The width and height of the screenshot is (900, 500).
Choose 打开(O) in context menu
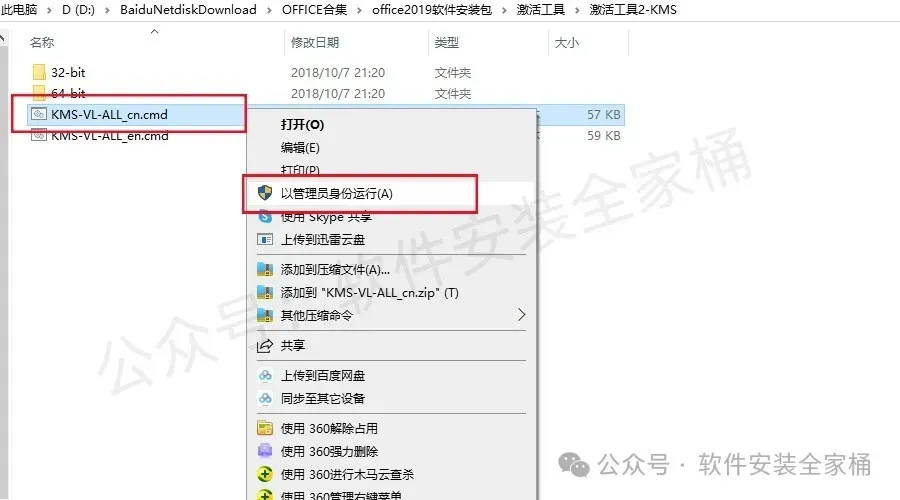click(x=302, y=125)
